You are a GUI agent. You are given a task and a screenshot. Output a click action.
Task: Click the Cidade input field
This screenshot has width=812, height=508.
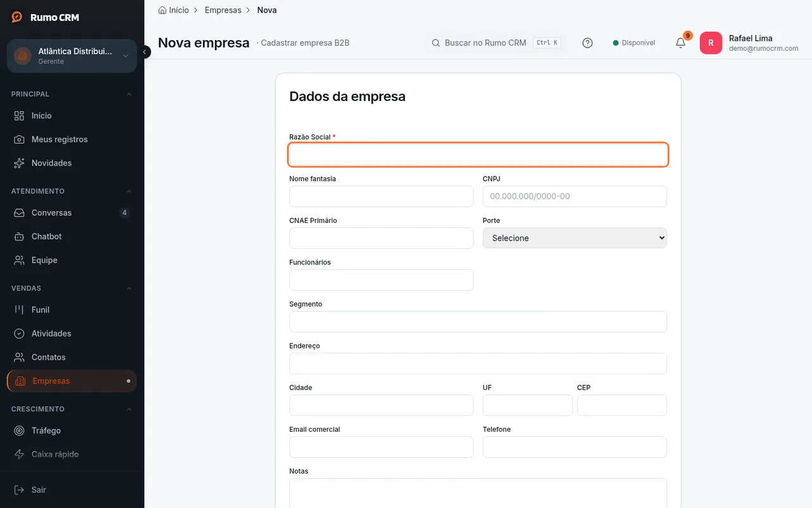[381, 405]
